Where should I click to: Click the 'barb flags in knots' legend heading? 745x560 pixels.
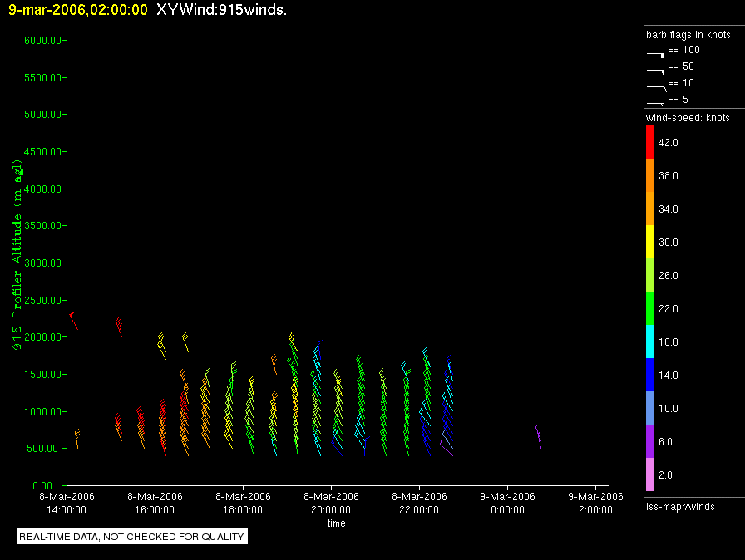click(x=688, y=35)
